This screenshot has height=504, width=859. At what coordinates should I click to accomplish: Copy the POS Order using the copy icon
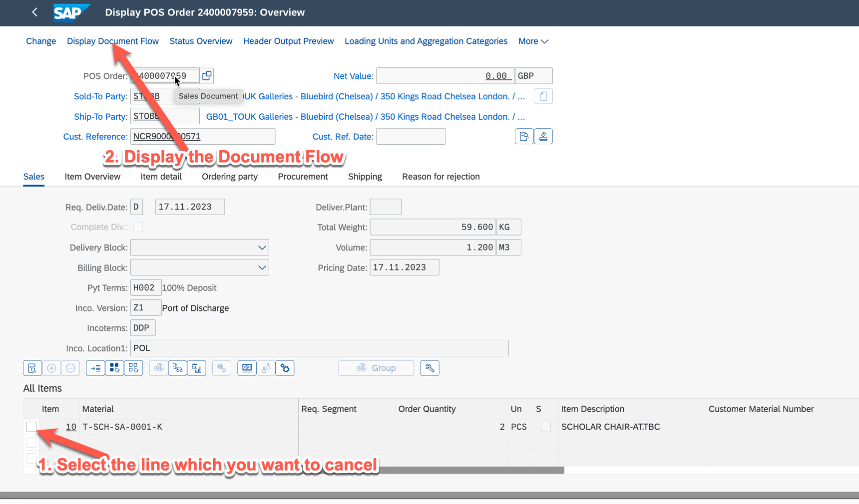pos(207,75)
